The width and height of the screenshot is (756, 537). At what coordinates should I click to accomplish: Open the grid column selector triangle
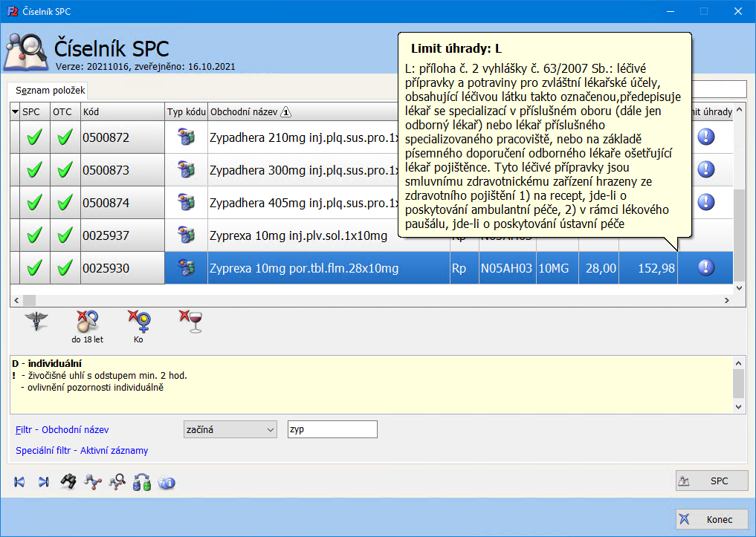[15, 111]
